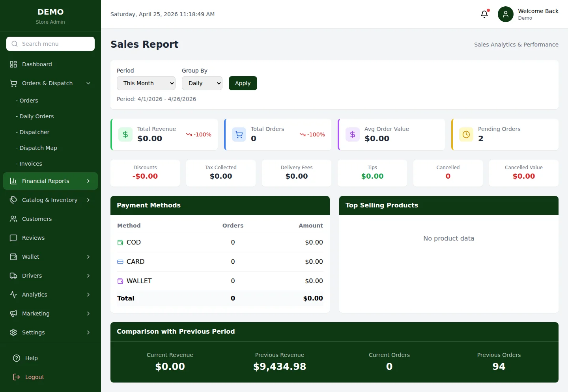Click the user avatar next to Welcome Back
The width and height of the screenshot is (568, 392).
coord(505,14)
